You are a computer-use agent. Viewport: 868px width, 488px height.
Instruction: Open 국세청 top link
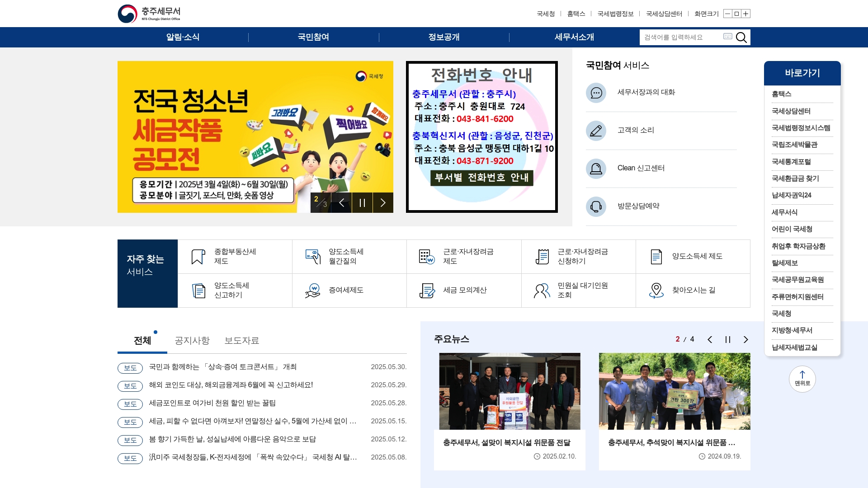point(546,14)
